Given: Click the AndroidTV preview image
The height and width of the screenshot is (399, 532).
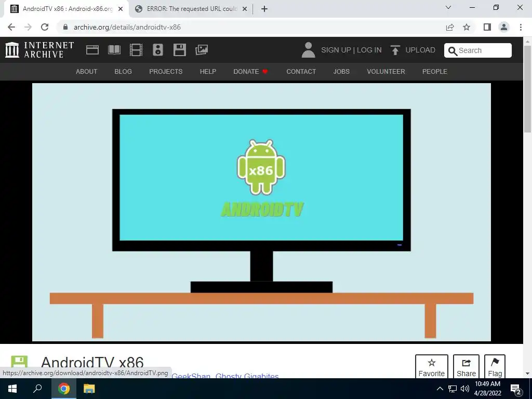Looking at the screenshot, I should click(261, 212).
